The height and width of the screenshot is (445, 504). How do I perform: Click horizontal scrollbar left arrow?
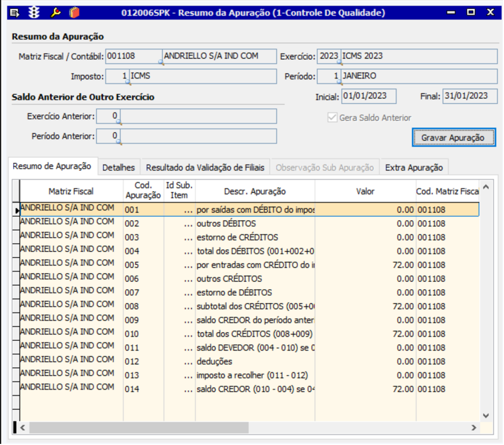tap(23, 427)
